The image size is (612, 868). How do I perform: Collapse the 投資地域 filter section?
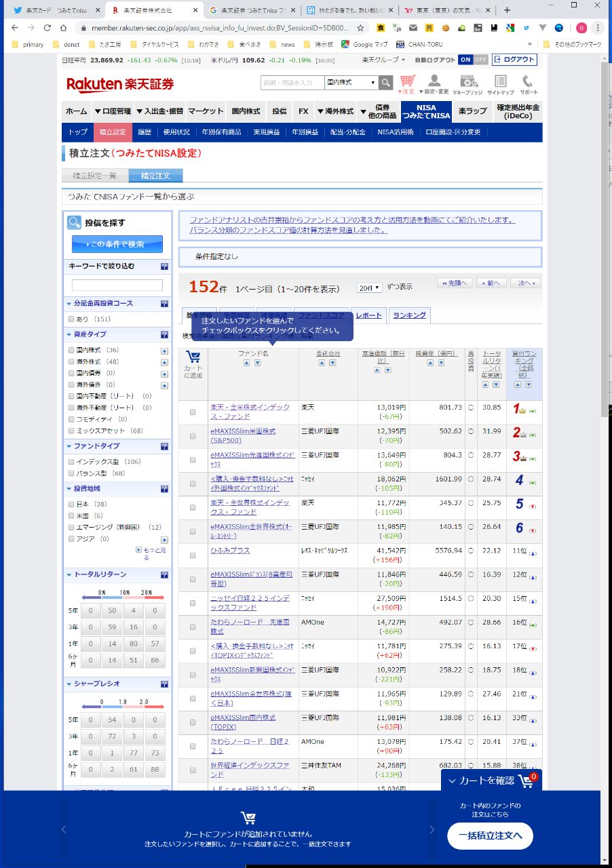(x=69, y=489)
